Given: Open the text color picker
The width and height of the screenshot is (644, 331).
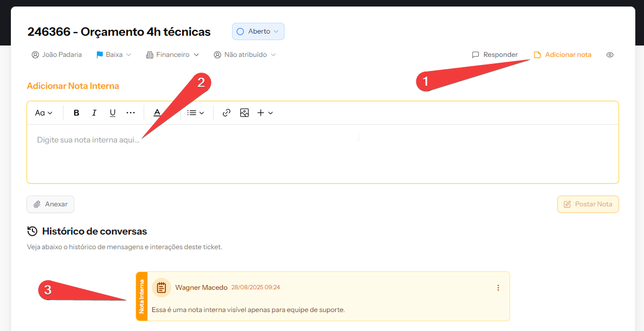Looking at the screenshot, I should [x=157, y=113].
